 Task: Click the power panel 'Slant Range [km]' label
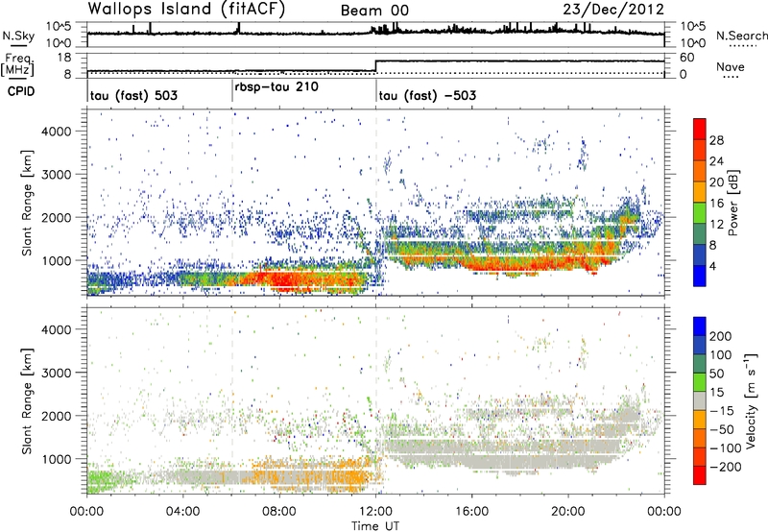pos(27,203)
